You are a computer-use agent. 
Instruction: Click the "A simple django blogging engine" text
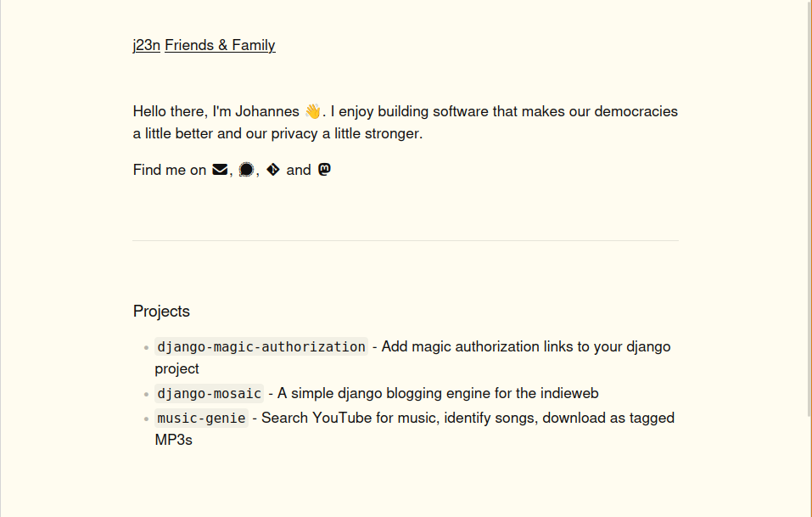coord(438,393)
